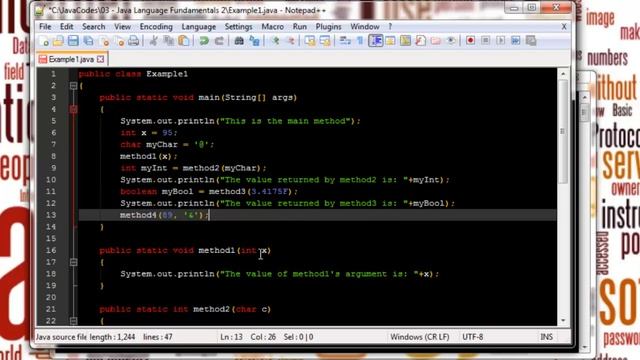Click the Stop Recording macro icon
Image resolution: width=640 pixels, height=360 pixels.
485,41
